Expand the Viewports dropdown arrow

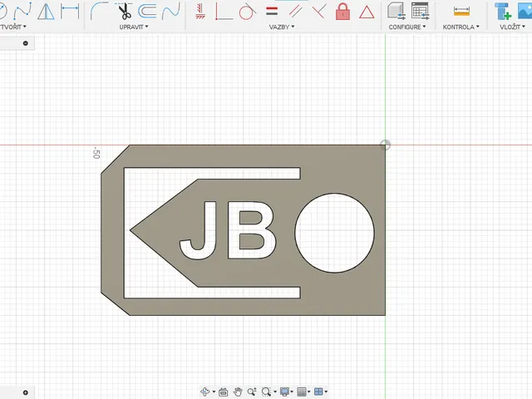coord(326,392)
